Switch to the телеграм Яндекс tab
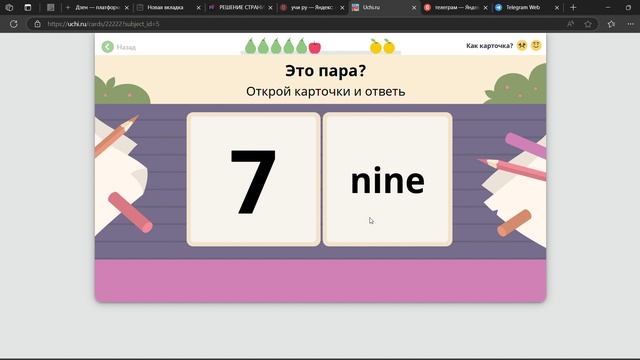 coord(456,7)
